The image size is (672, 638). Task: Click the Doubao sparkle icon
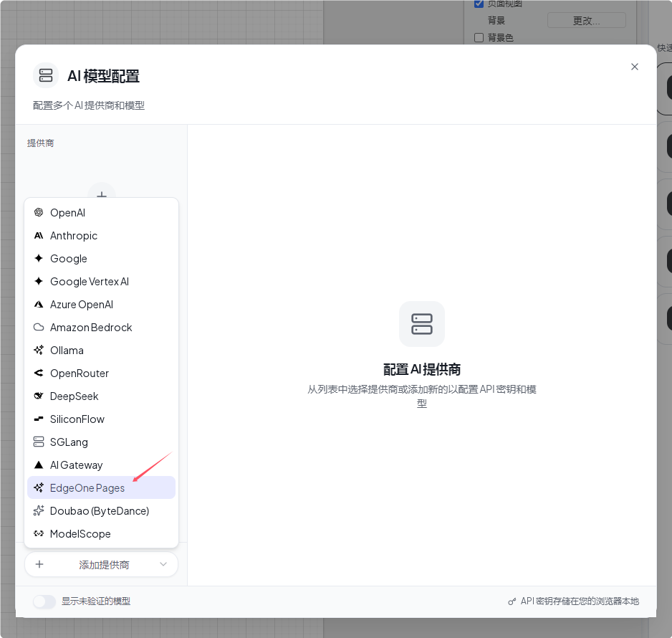pos(39,510)
